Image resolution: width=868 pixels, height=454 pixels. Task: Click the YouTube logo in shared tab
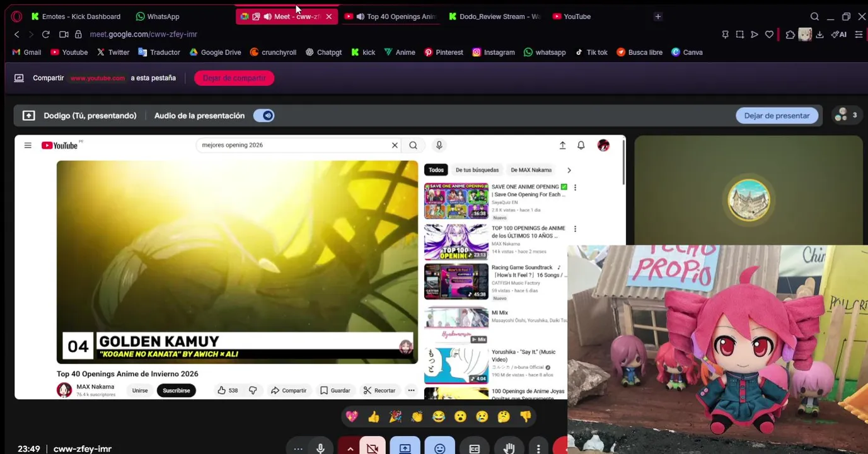tap(60, 146)
